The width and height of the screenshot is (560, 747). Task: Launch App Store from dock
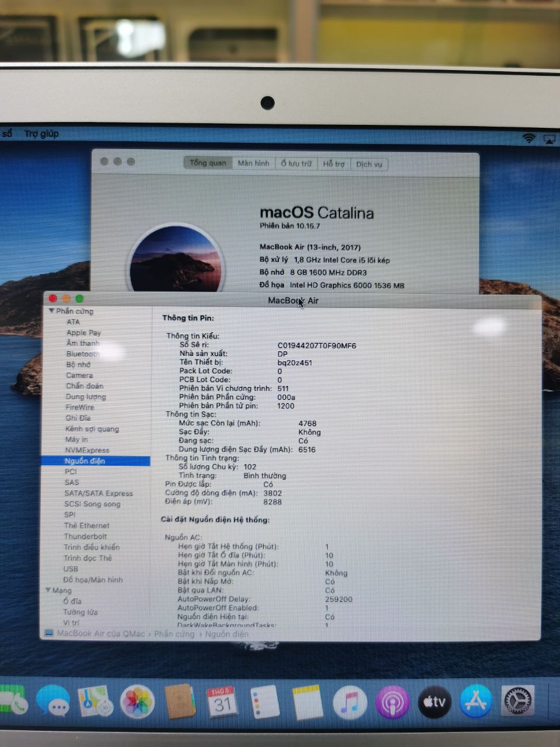point(476,701)
